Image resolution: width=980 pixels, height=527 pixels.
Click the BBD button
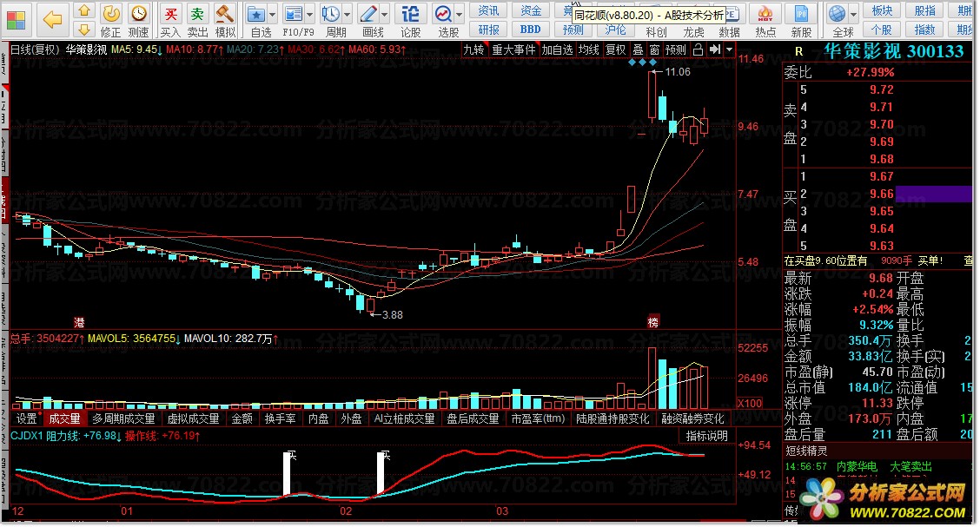[531, 30]
